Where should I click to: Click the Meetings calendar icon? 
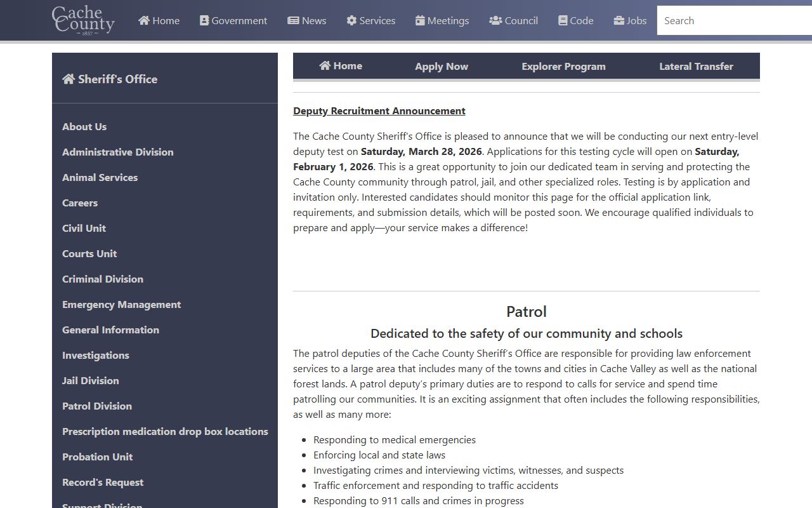420,20
